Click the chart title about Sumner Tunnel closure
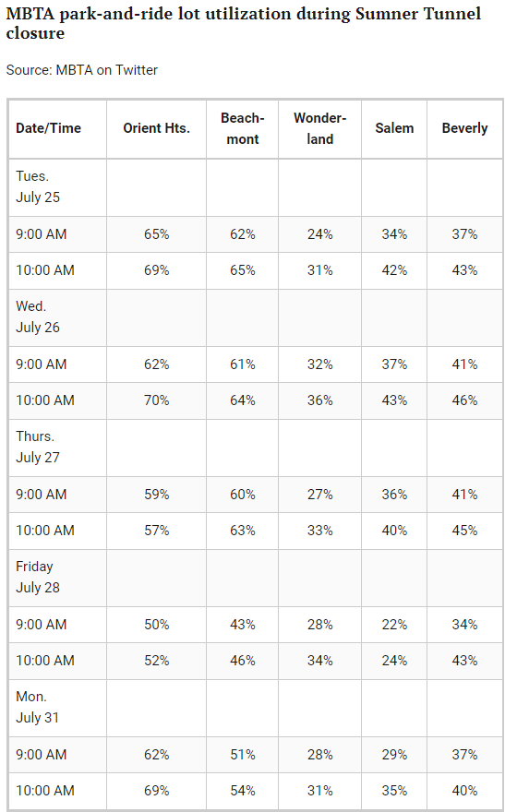The width and height of the screenshot is (505, 812). (x=244, y=23)
